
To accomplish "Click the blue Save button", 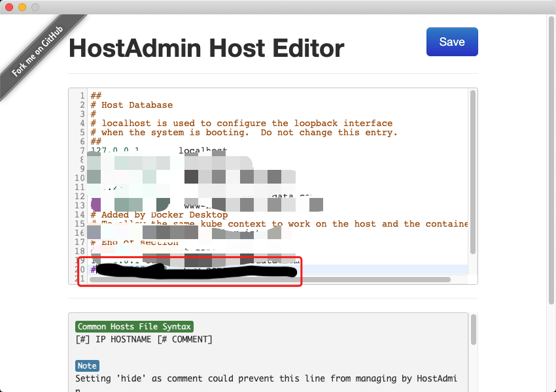I will coord(452,42).
